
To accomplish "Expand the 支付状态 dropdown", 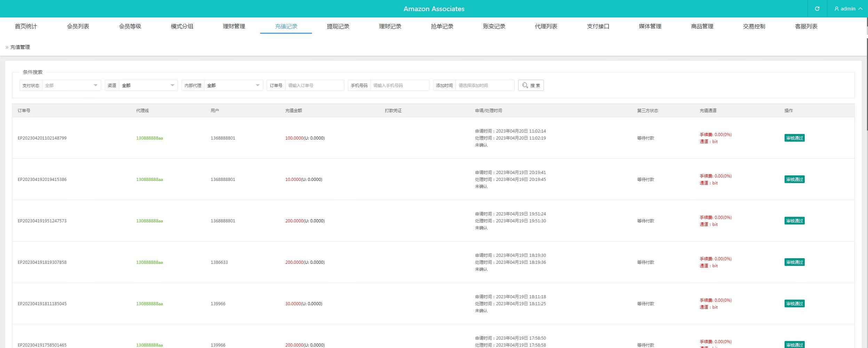I will pos(71,85).
